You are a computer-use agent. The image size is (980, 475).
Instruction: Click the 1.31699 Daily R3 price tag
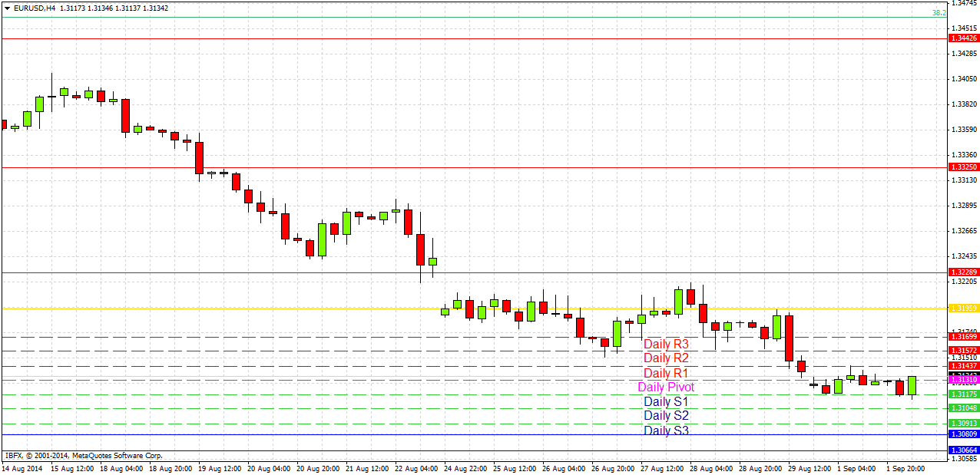pyautogui.click(x=963, y=336)
